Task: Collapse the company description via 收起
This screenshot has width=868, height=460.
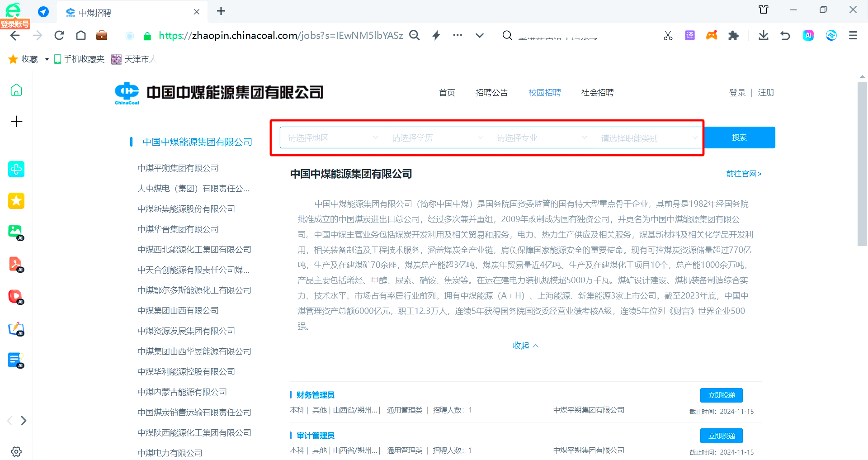Action: 525,345
